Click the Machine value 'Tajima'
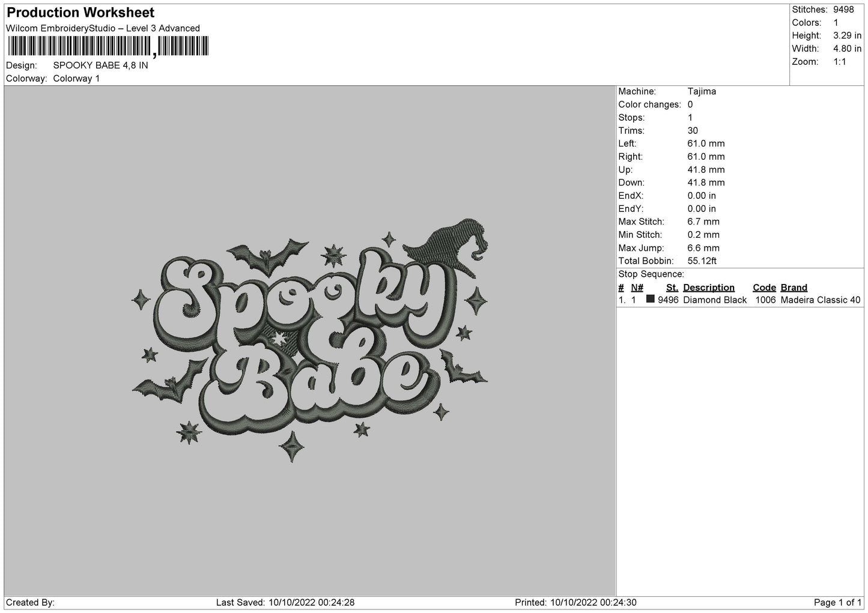Viewport: 868px width, 613px height. click(x=702, y=92)
